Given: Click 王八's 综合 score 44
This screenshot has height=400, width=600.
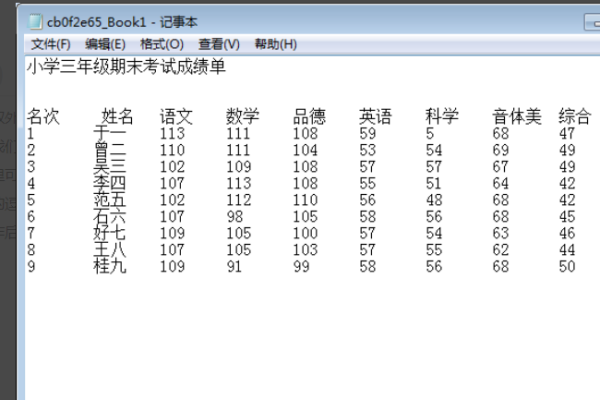Looking at the screenshot, I should pos(567,250).
